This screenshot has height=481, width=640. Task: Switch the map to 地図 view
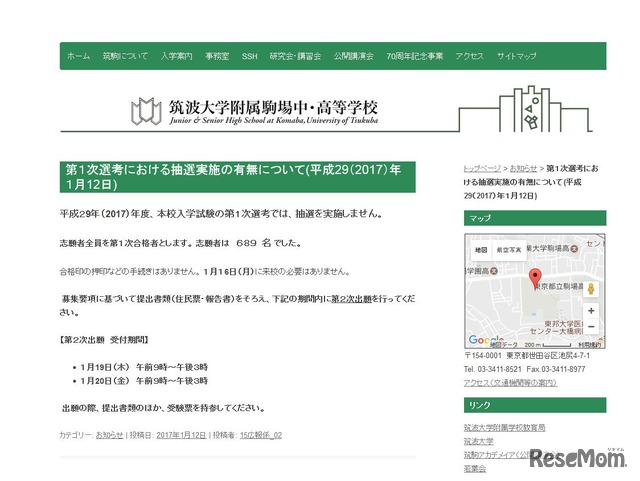tap(481, 250)
